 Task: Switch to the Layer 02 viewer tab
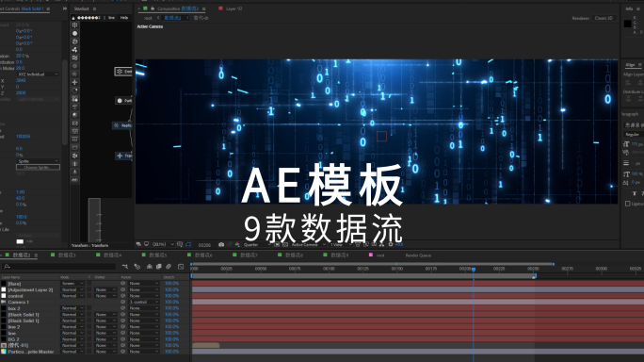tap(233, 8)
